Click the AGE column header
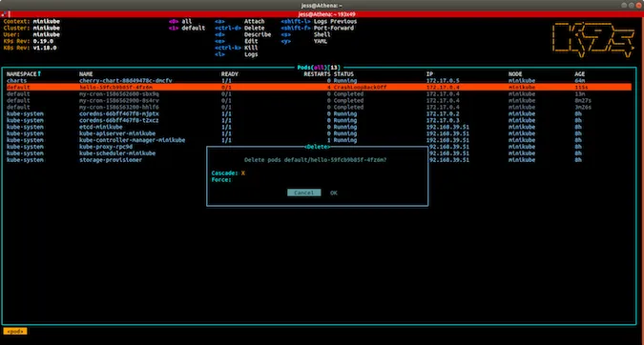Viewport: 644px width, 345px height. click(579, 74)
